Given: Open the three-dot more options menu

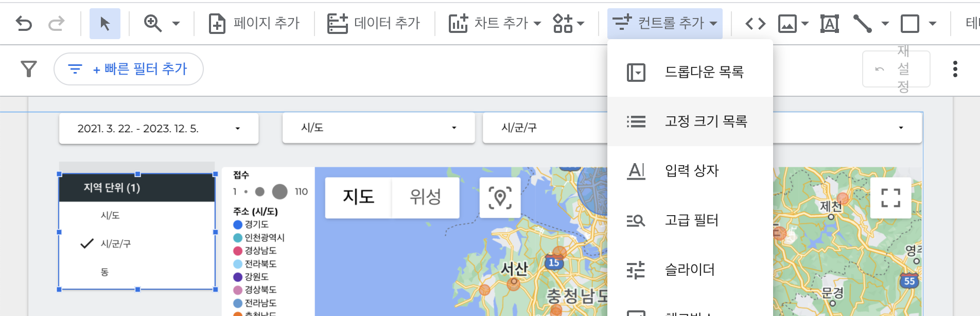Looking at the screenshot, I should tap(955, 69).
